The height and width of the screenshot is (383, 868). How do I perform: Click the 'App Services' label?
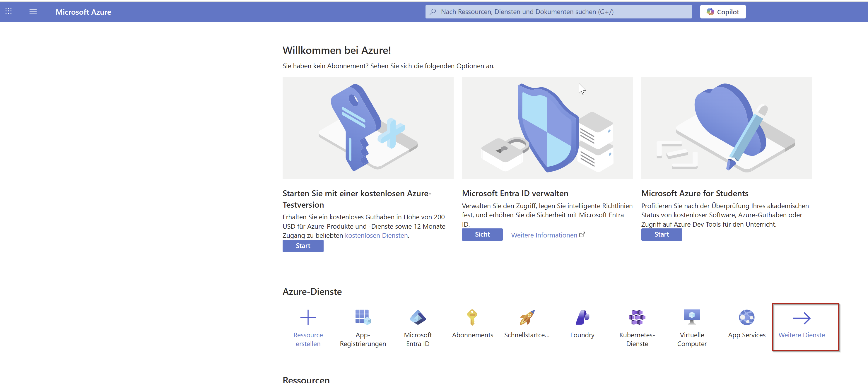[x=747, y=335]
